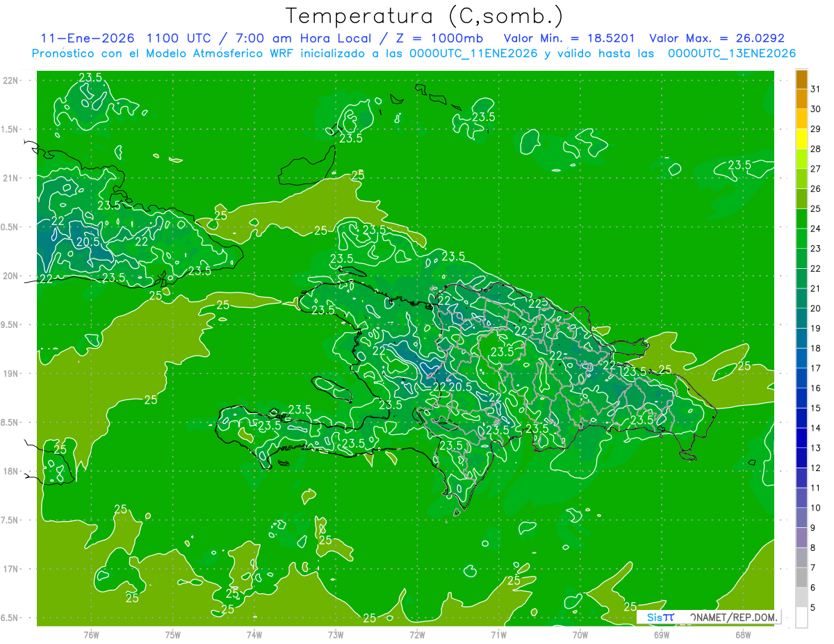Click the teal swatch between 19 and 20
Screen dimensions: 834x644
click(x=801, y=319)
